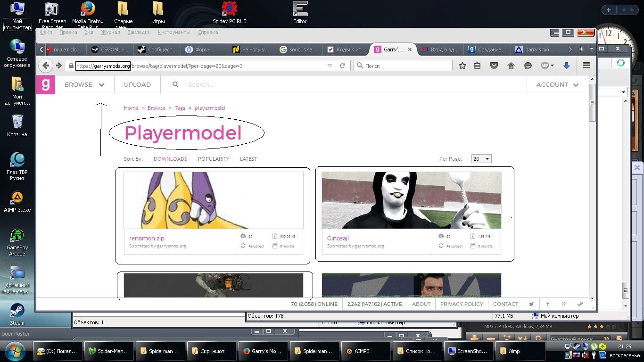Switch to the 'serious sa...' Google tab
The height and width of the screenshot is (362, 644).
298,49
